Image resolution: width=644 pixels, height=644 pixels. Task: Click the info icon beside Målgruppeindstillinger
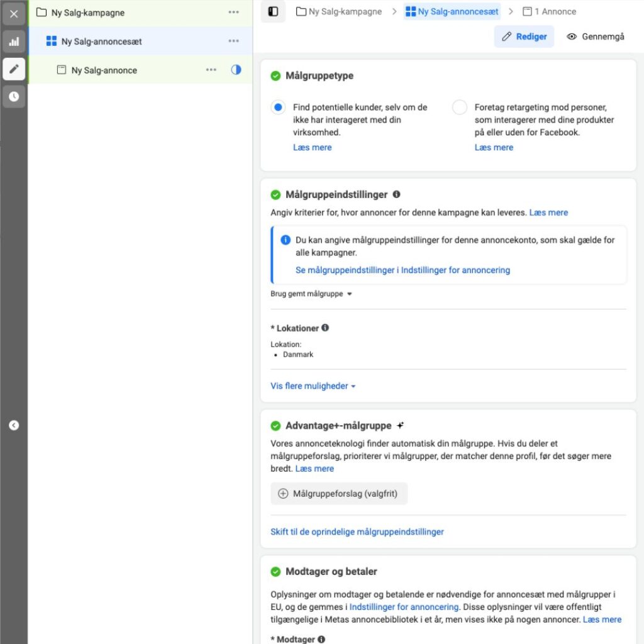pos(396,194)
